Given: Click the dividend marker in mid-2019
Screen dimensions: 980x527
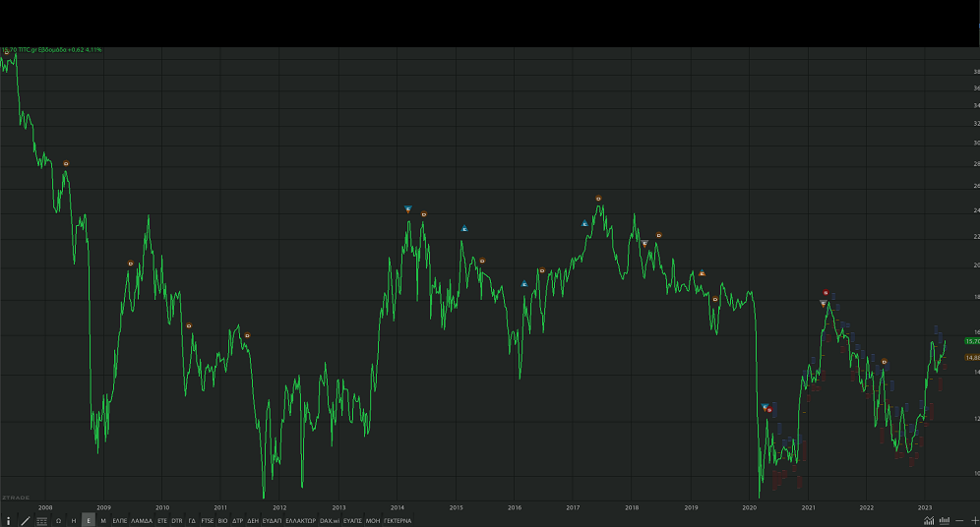Looking at the screenshot, I should 715,299.
